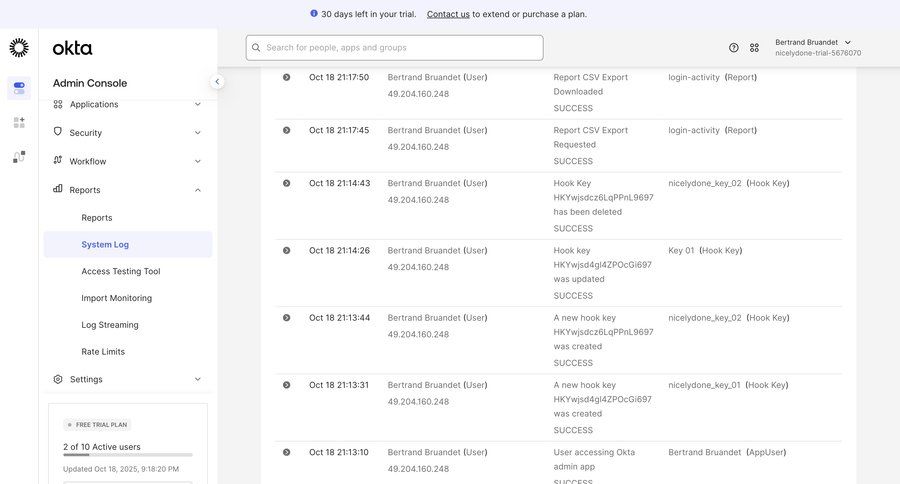Viewport: 900px width, 484px height.
Task: Open the nicelydone_key_01 hook key target
Action: 704,385
